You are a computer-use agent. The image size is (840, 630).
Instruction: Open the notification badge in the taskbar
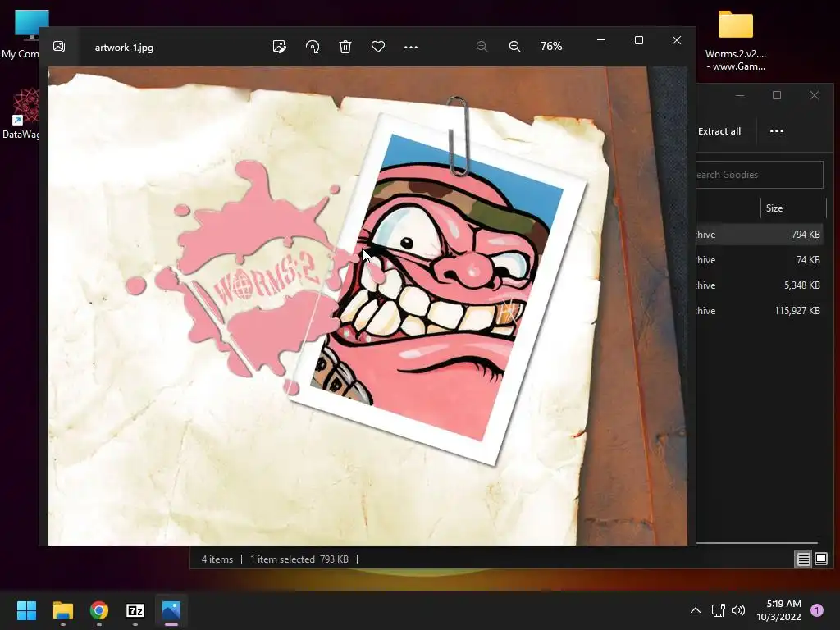point(817,610)
